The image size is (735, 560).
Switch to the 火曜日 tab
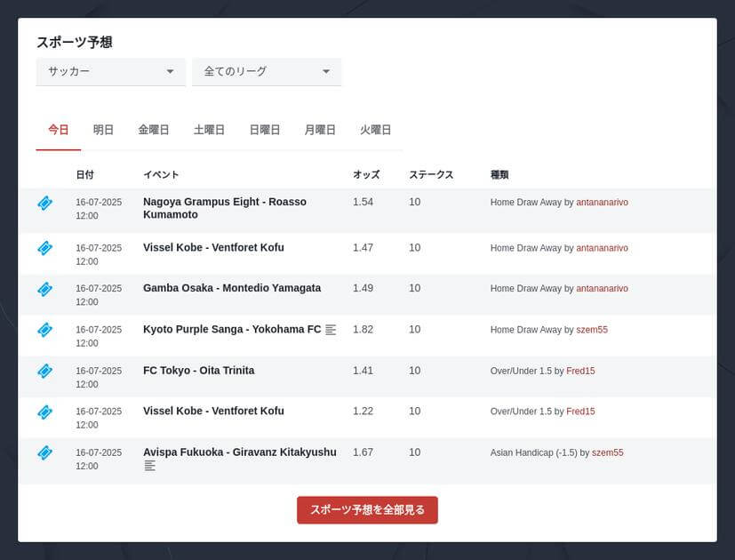point(375,130)
